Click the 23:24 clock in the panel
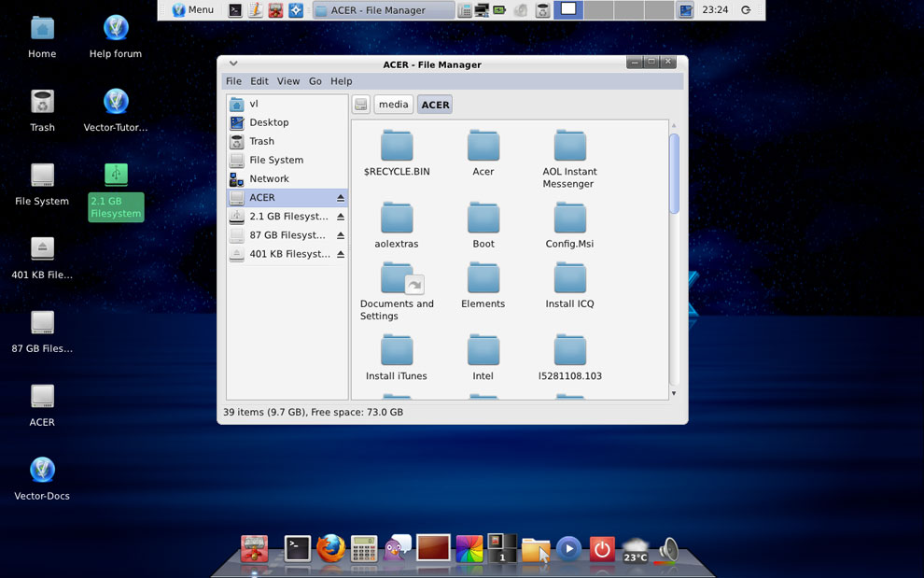Image resolution: width=924 pixels, height=578 pixels. (x=715, y=10)
